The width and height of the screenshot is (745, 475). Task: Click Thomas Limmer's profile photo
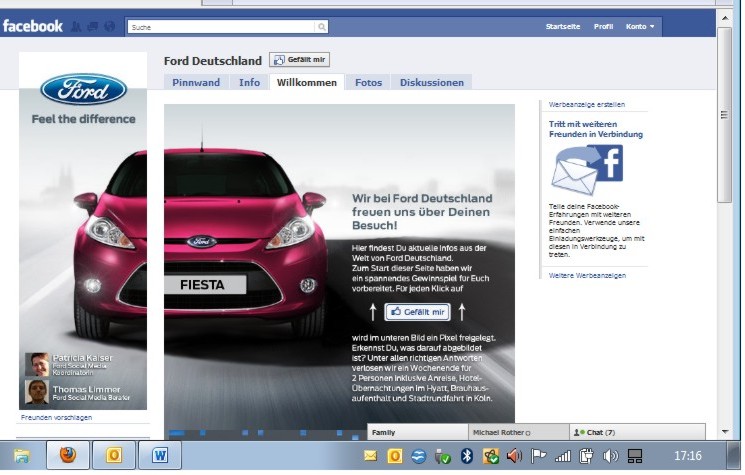pos(37,392)
